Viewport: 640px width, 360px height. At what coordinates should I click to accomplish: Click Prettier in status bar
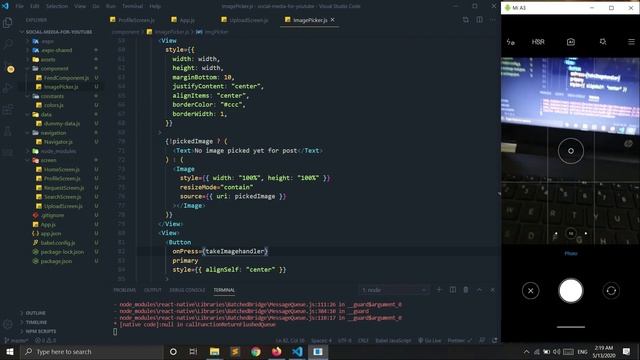pos(460,340)
